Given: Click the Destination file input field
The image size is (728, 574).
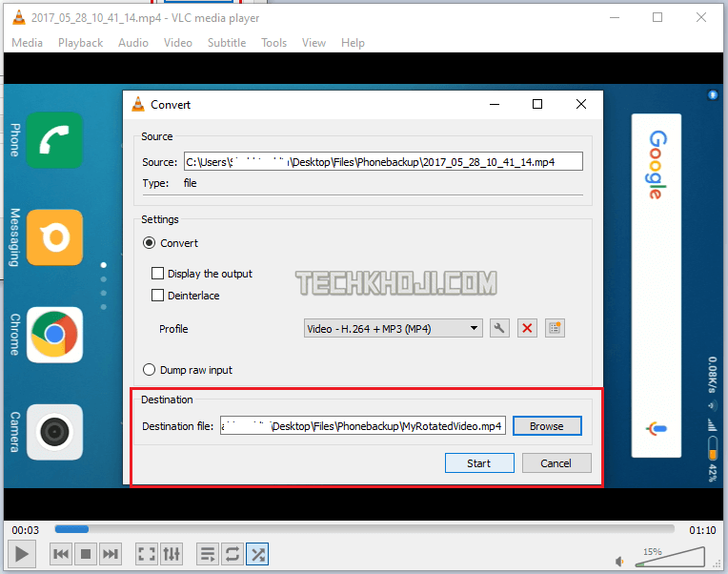Looking at the screenshot, I should pos(363,426).
